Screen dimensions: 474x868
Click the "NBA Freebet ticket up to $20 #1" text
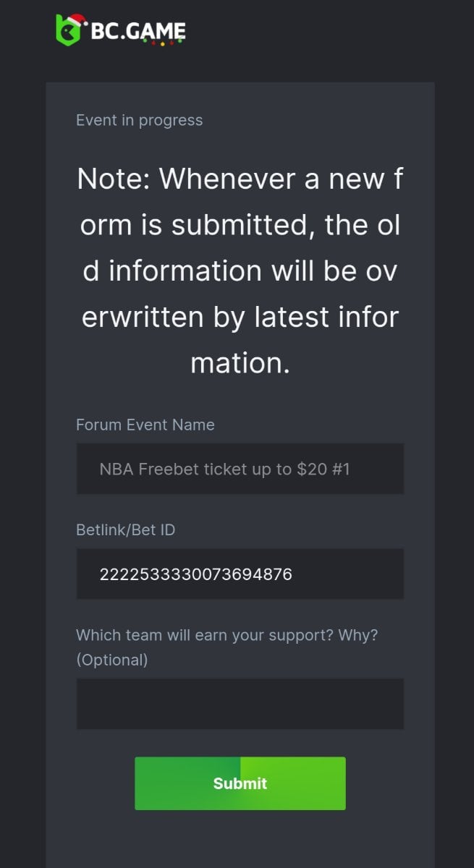point(224,469)
